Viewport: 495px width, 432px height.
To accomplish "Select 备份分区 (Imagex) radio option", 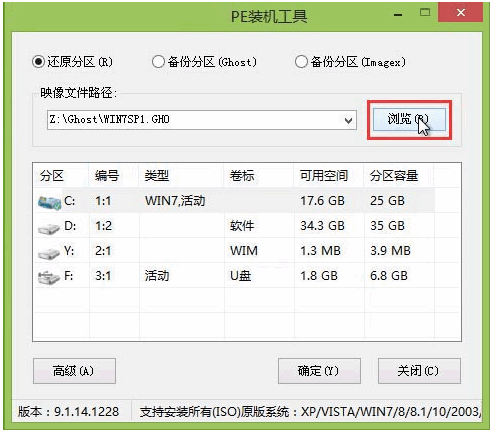I will coord(301,62).
